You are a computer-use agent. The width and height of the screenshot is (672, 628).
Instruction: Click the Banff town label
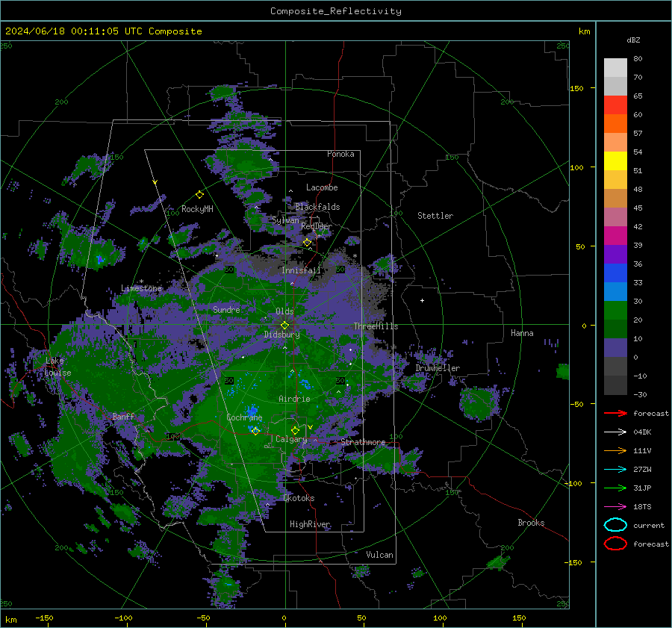[x=123, y=416]
